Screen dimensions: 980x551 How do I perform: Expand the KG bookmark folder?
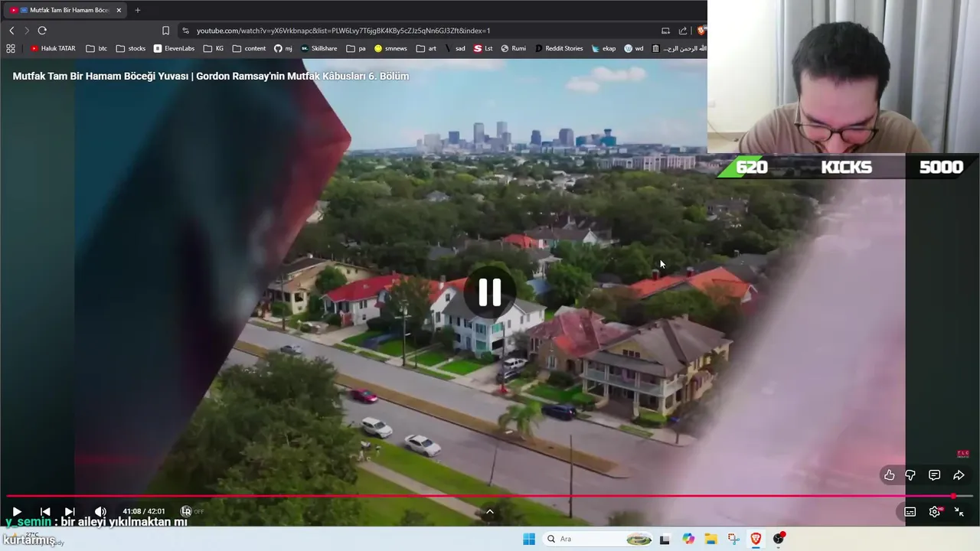(214, 48)
